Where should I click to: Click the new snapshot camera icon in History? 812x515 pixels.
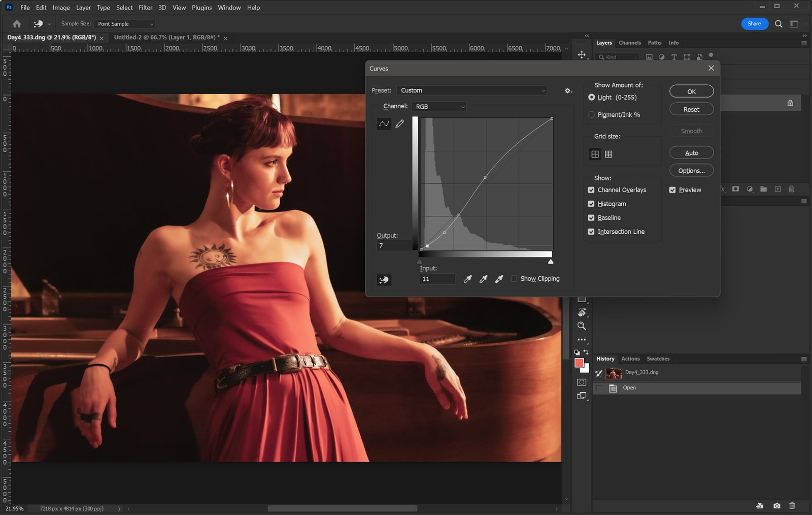tap(776, 506)
